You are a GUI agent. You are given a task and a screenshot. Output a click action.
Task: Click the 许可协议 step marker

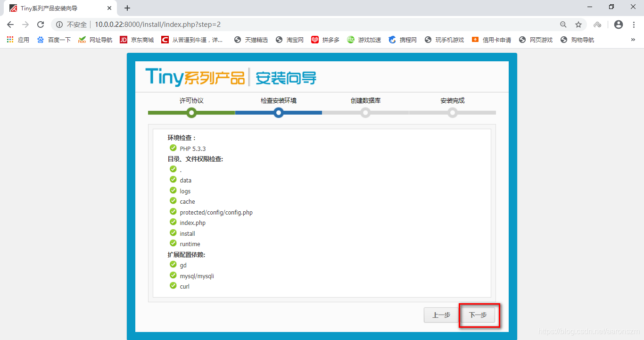tap(191, 113)
